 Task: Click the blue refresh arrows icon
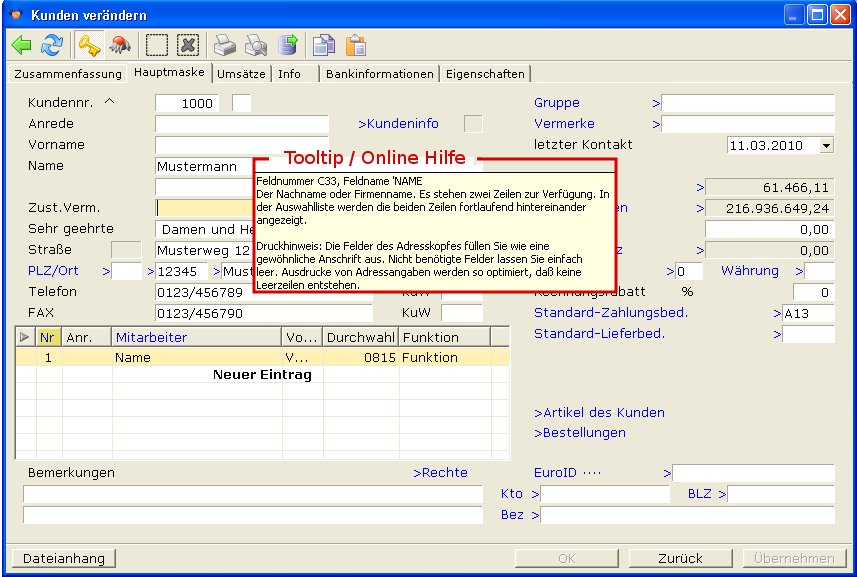pos(52,45)
